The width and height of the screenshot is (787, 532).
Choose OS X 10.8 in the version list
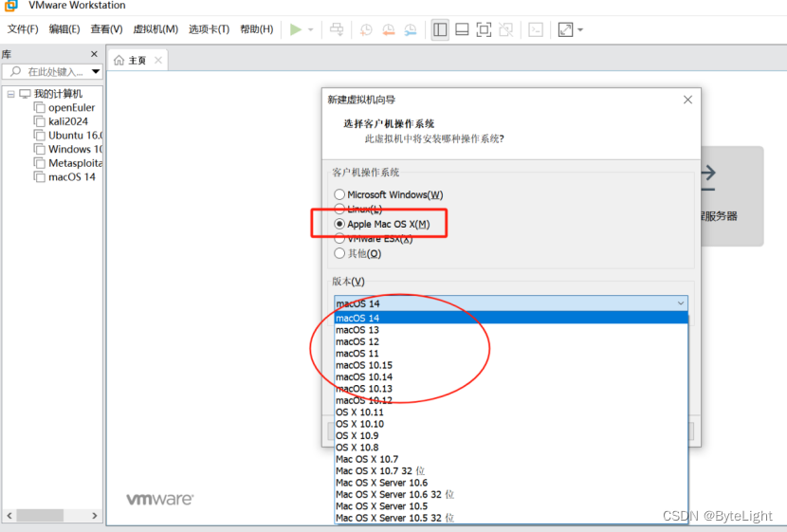point(511,448)
